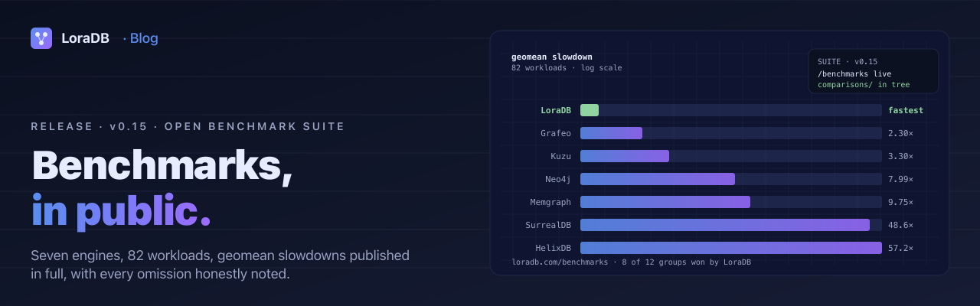Click the 'SUITE · v0.15' label

848,61
